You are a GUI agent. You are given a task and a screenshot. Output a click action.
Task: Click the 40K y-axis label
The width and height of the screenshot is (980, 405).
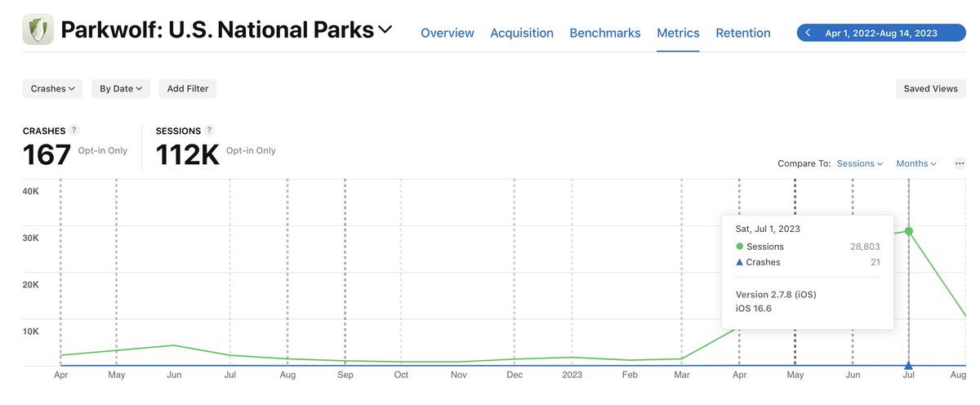point(31,191)
